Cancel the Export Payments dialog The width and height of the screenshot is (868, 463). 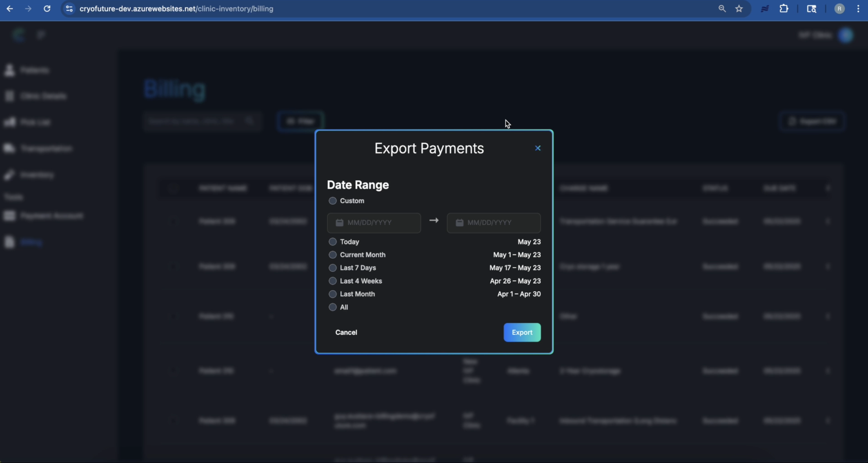pos(346,332)
